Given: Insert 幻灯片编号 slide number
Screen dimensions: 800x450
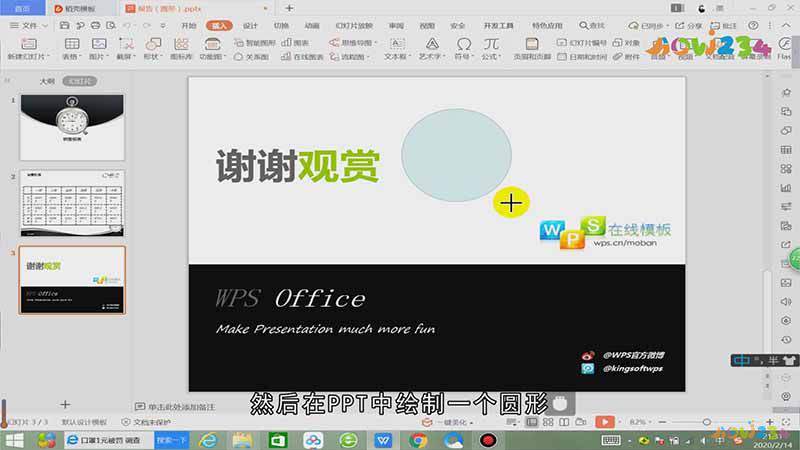Looking at the screenshot, I should pyautogui.click(x=582, y=43).
